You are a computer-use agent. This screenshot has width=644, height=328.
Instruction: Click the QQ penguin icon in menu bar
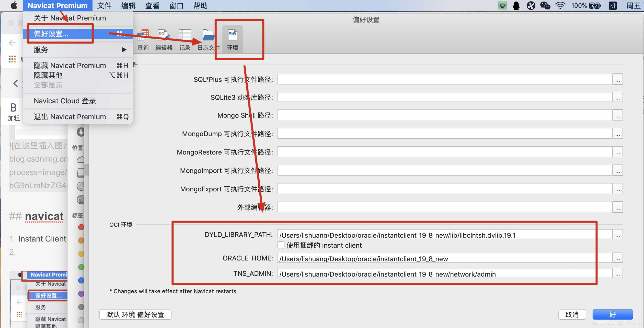tap(516, 6)
